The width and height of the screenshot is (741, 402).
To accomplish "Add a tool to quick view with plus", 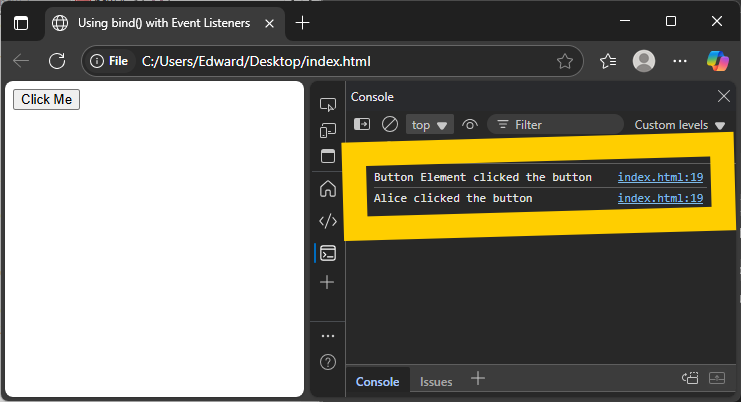I will [478, 378].
